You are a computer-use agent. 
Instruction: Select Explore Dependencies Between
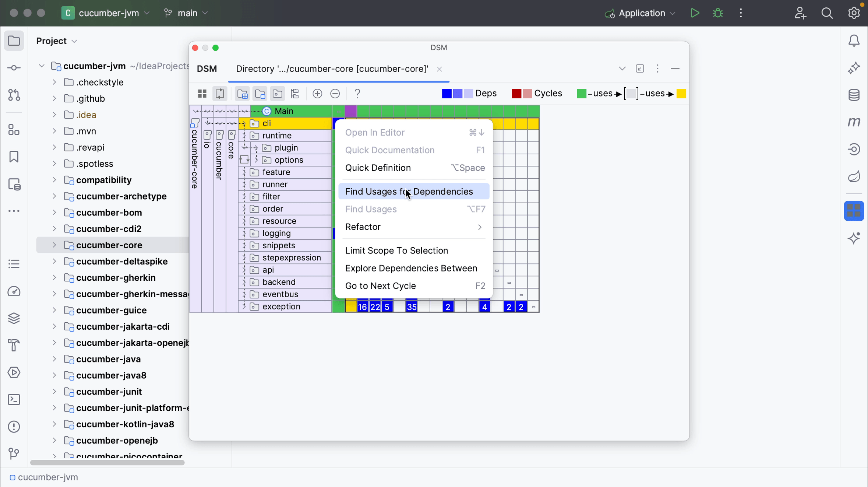click(411, 269)
